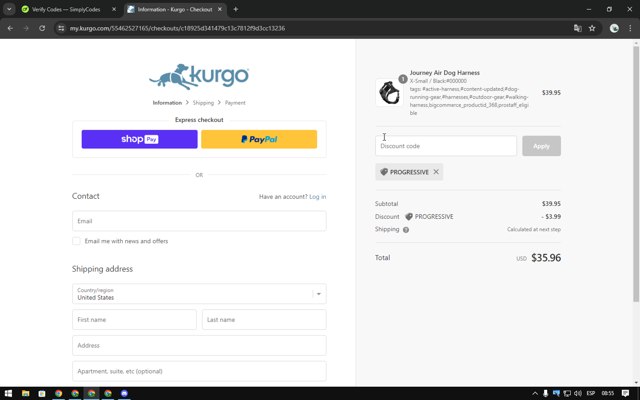The width and height of the screenshot is (640, 400).
Task: Open File Explorer from taskbar
Action: 25,393
